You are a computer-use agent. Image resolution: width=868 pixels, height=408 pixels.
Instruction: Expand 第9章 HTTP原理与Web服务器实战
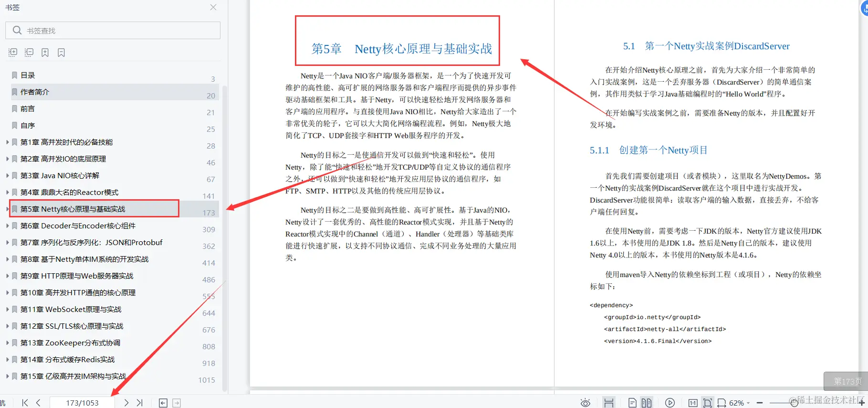(7, 276)
